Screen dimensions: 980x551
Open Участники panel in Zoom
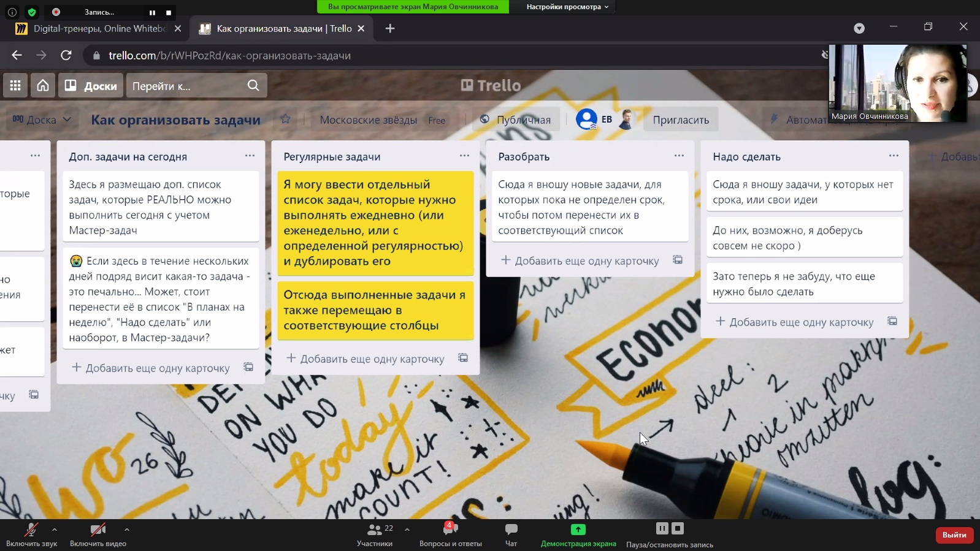click(x=375, y=534)
